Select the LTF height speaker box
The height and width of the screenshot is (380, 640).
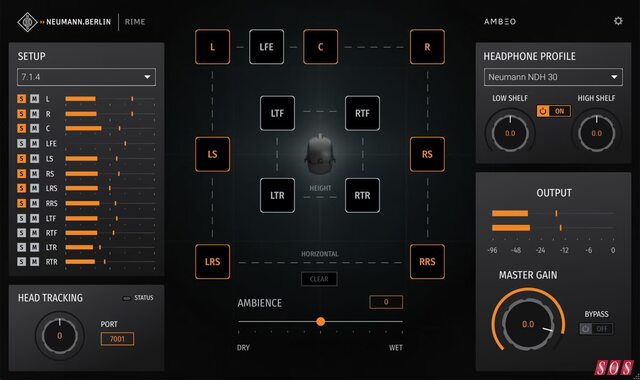(x=277, y=113)
